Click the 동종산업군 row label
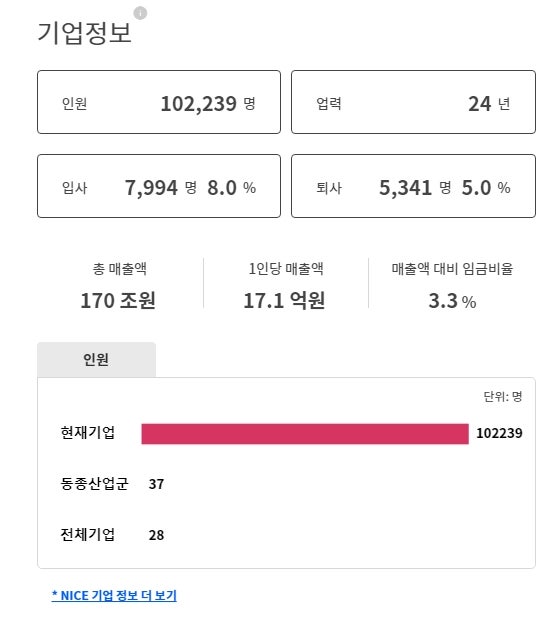The width and height of the screenshot is (552, 639). click(x=95, y=483)
